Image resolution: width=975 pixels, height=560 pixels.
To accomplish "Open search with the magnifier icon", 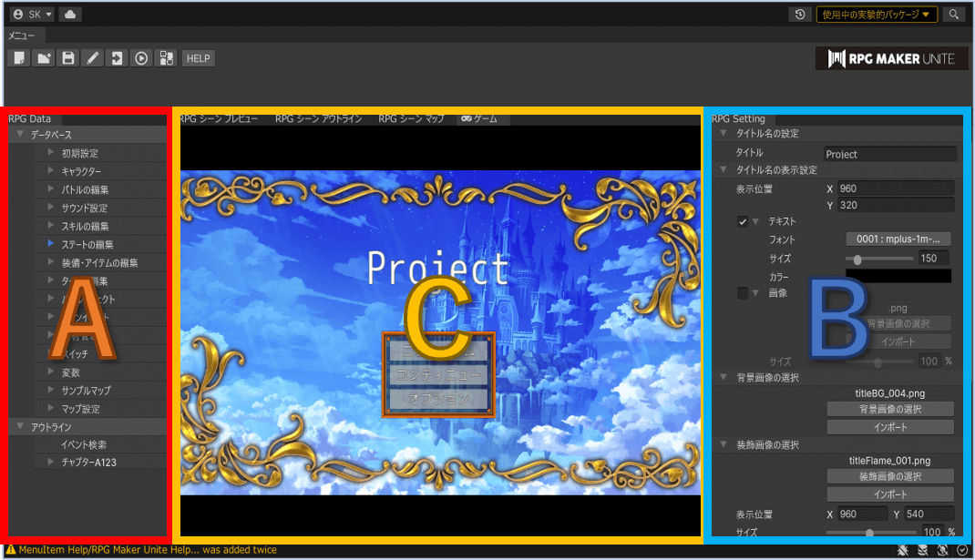I will coord(954,15).
